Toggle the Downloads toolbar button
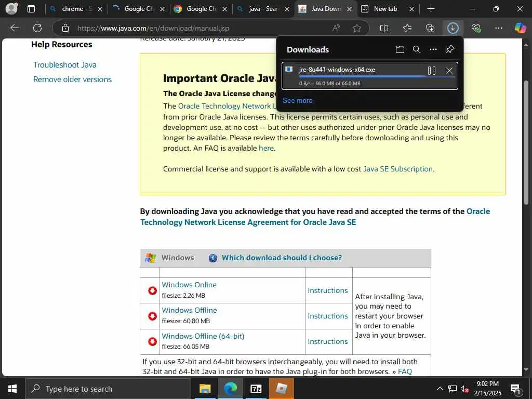Screen dimensions: 532x399 453,28
